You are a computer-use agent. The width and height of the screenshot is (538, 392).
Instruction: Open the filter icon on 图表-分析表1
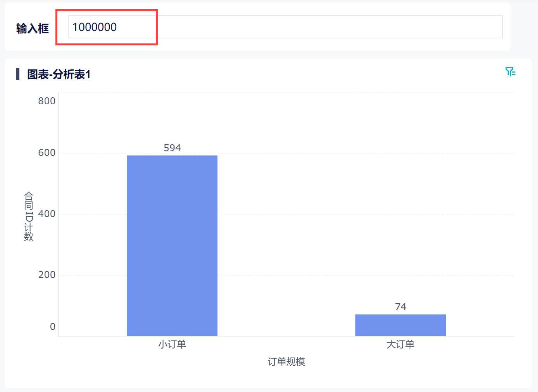[x=510, y=72]
